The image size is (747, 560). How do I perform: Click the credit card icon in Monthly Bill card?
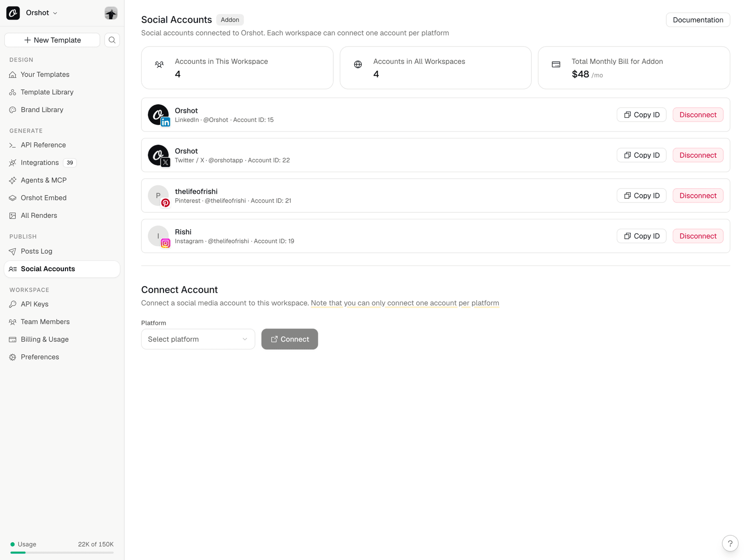tap(556, 64)
